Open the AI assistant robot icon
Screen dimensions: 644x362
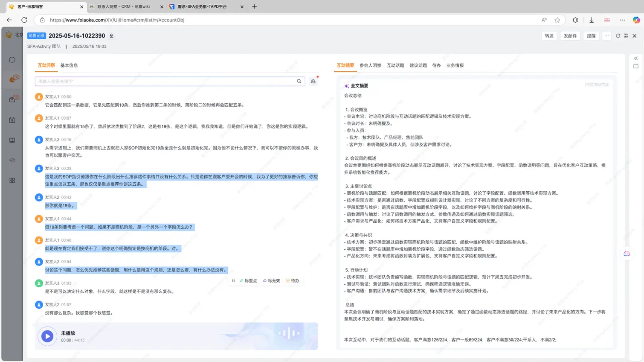point(627,254)
